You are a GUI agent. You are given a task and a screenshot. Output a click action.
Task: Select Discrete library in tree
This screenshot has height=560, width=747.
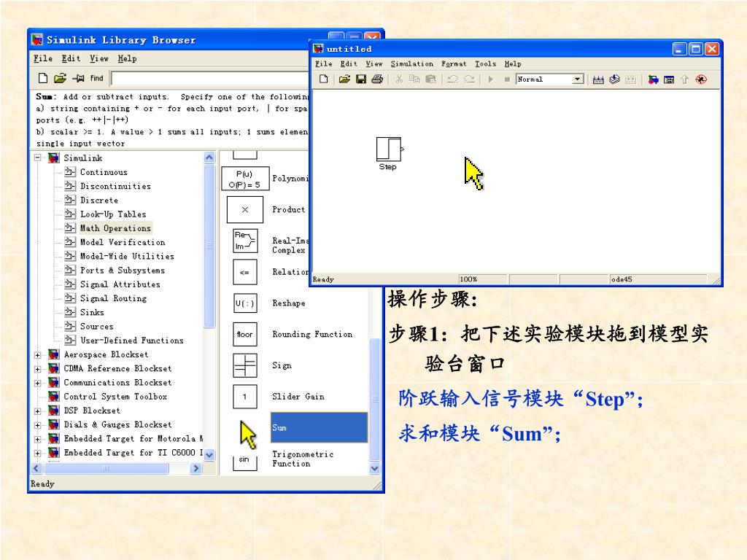click(x=99, y=200)
